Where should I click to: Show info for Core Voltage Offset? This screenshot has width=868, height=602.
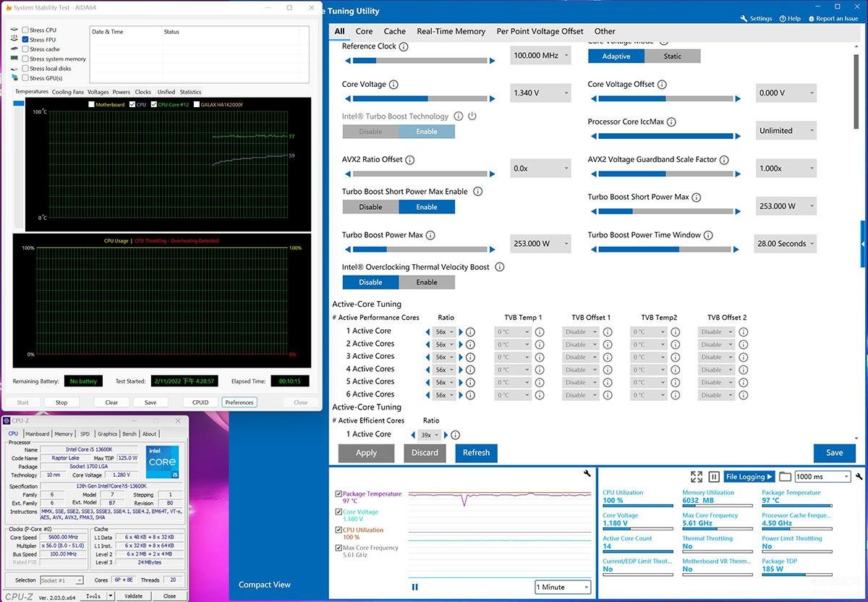click(662, 85)
